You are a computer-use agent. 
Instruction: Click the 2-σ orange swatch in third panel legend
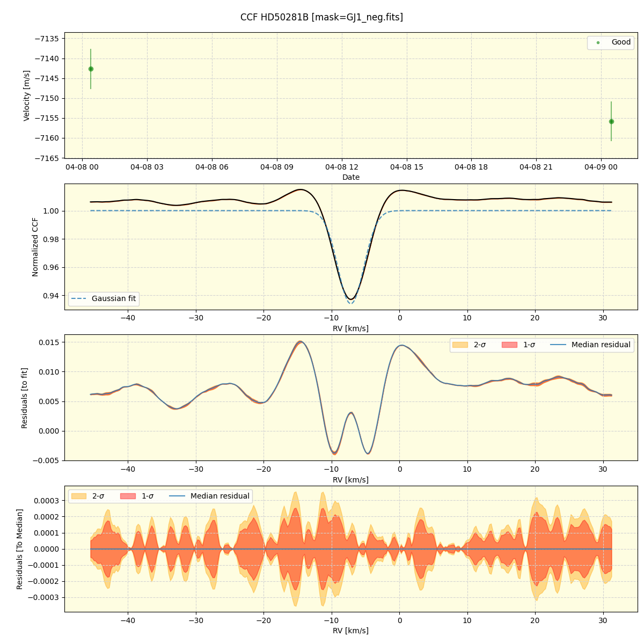tap(460, 345)
